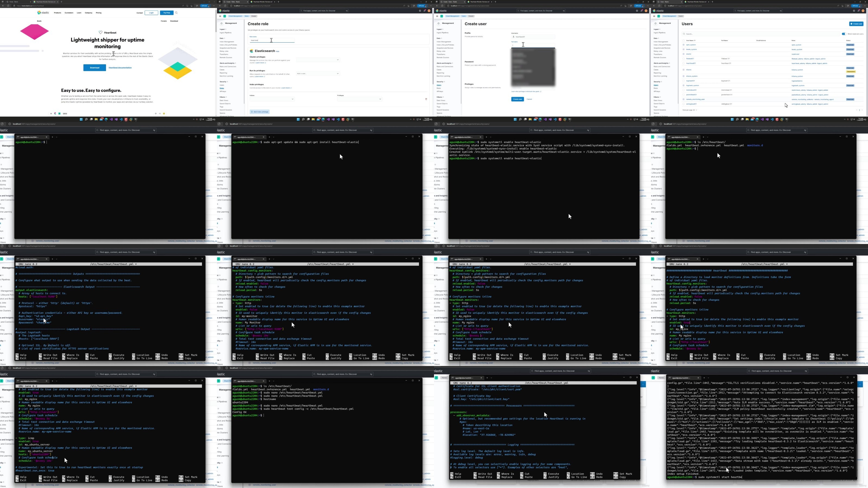Click the Heartbeat heart logo icon on elastic.co

coord(100,33)
